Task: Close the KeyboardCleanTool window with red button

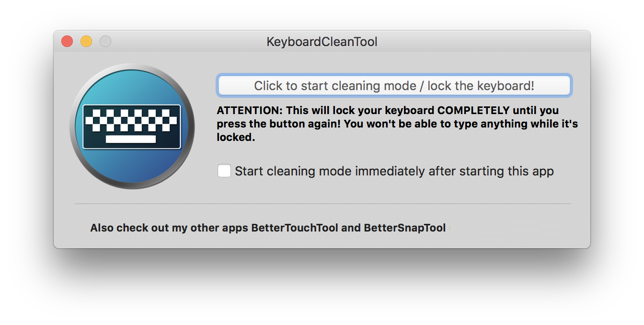Action: (67, 42)
